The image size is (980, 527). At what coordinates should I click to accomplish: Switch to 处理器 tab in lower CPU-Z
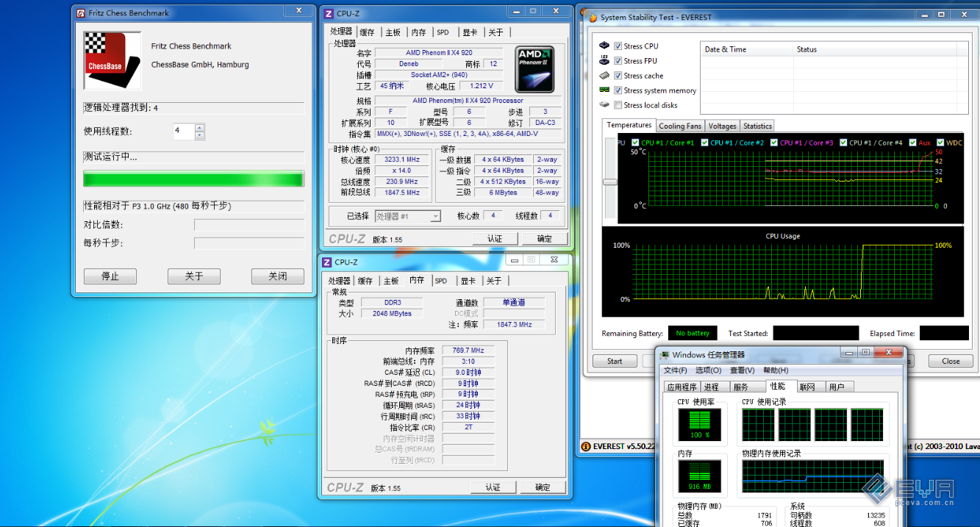coord(340,281)
